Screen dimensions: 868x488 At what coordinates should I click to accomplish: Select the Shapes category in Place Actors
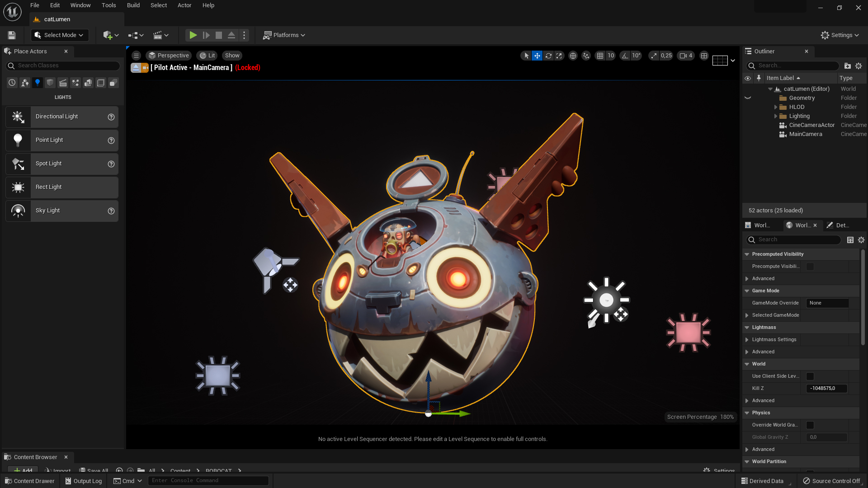[x=50, y=83]
